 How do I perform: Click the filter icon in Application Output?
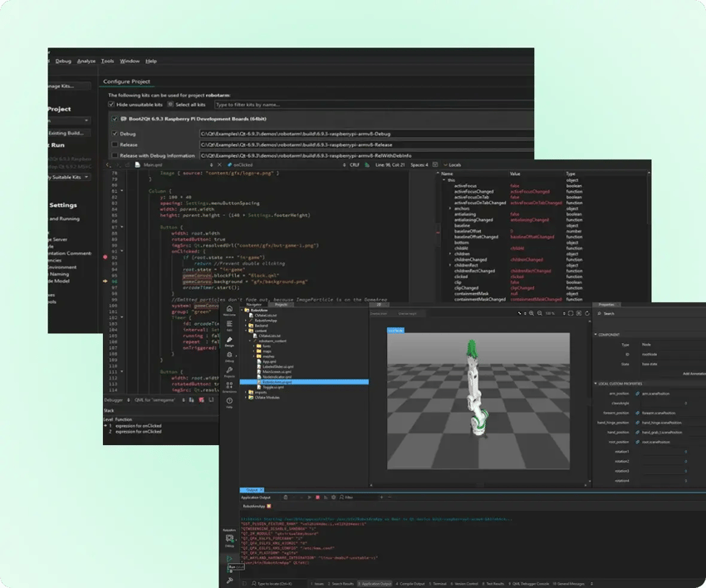click(x=342, y=496)
